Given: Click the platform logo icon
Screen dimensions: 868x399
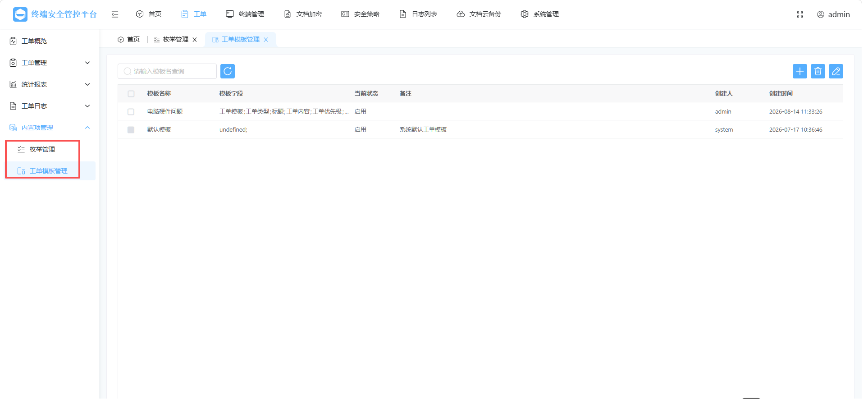Looking at the screenshot, I should [20, 14].
